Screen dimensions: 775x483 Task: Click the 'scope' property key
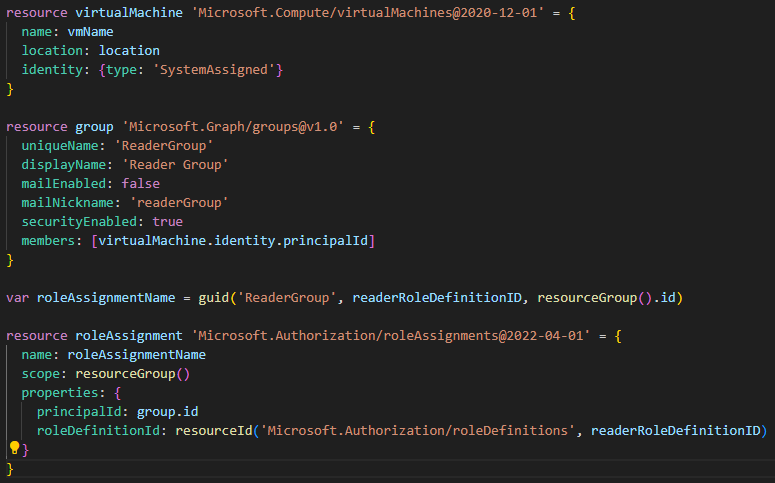point(41,374)
